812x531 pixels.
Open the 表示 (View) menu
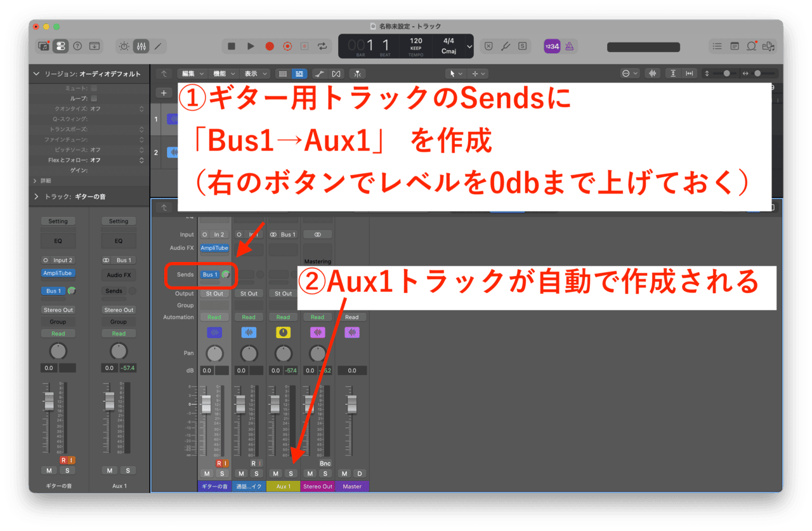click(256, 74)
